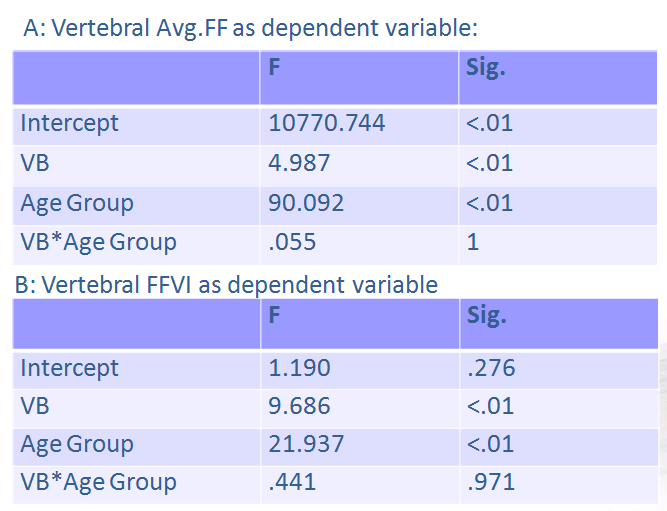Select the Sig. column header in Table B
The width and height of the screenshot is (667, 511).
(x=486, y=315)
